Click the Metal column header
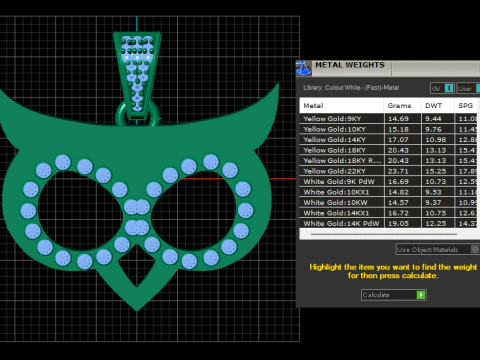This screenshot has width=480, height=360. 342,106
